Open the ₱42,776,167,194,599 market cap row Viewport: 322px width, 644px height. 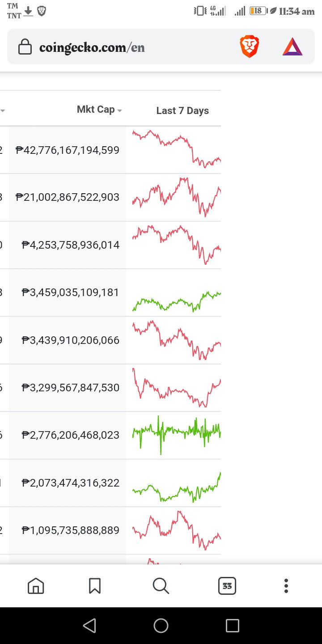click(110, 150)
